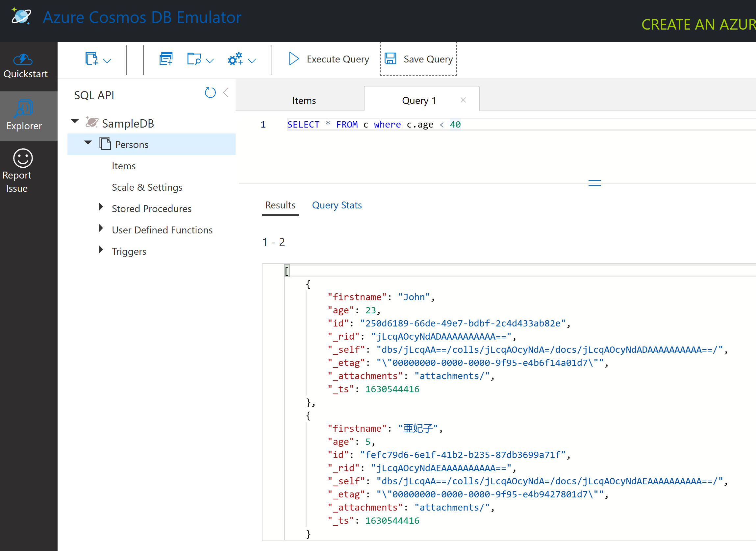Expand the New Item dropdown arrow
Screen dimensions: 756x551
(107, 61)
